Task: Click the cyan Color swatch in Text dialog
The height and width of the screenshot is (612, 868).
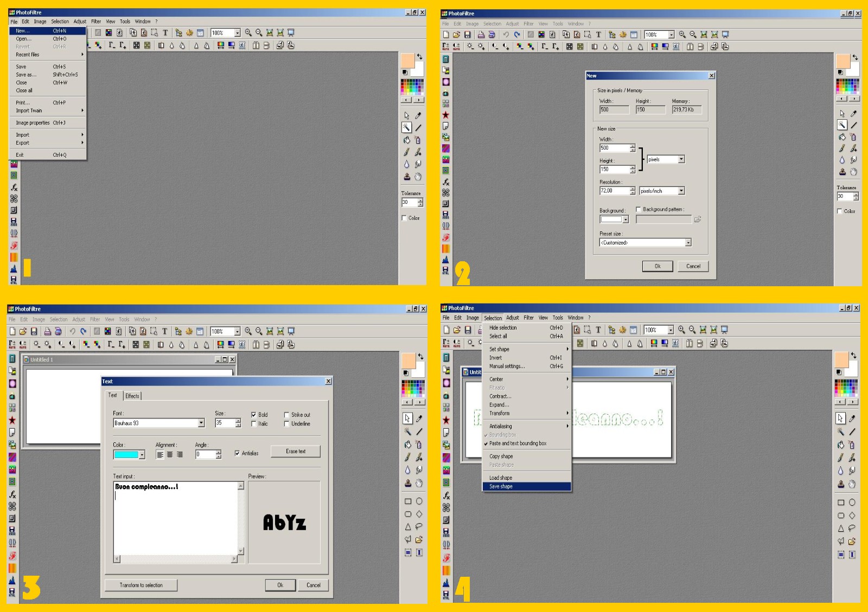Action: 126,455
